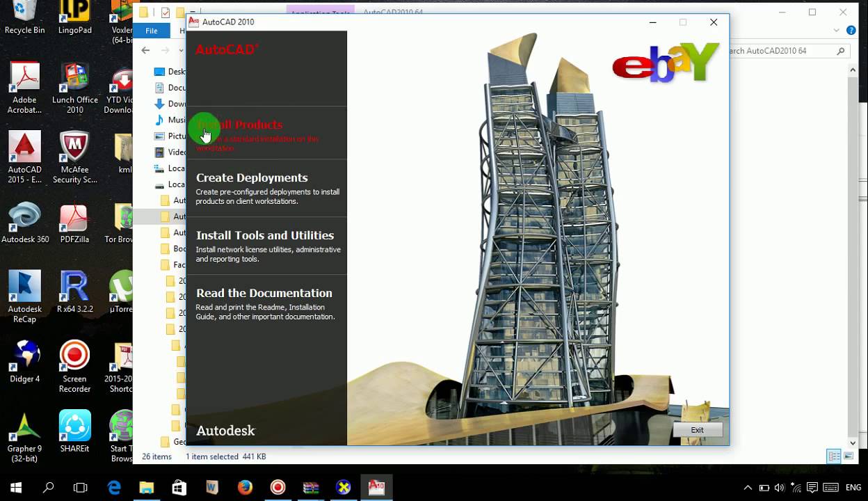Select Videos in Explorer navigation pane
The height and width of the screenshot is (501, 868).
(169, 152)
